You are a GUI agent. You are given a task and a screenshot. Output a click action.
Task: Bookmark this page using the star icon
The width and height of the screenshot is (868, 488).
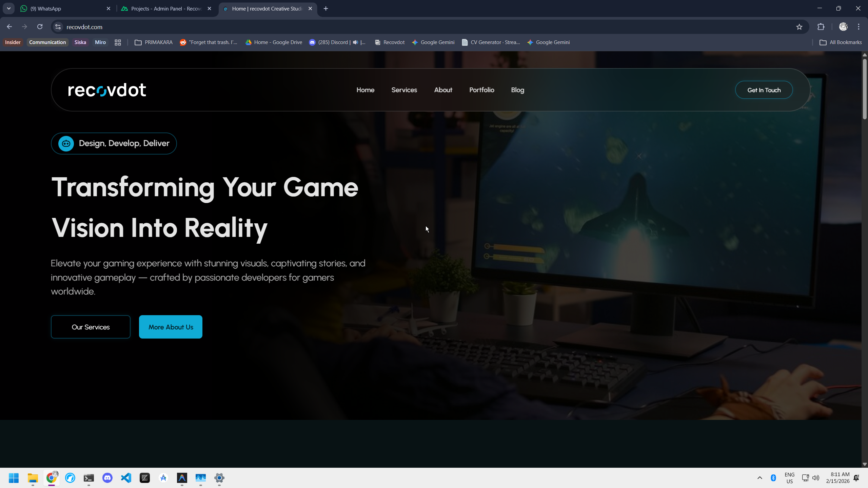(x=799, y=26)
